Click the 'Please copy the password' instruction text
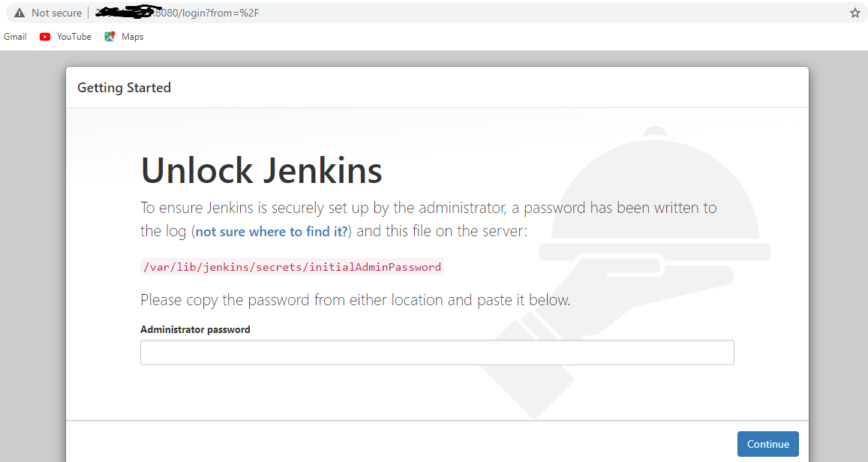This screenshot has height=462, width=868. click(x=356, y=300)
